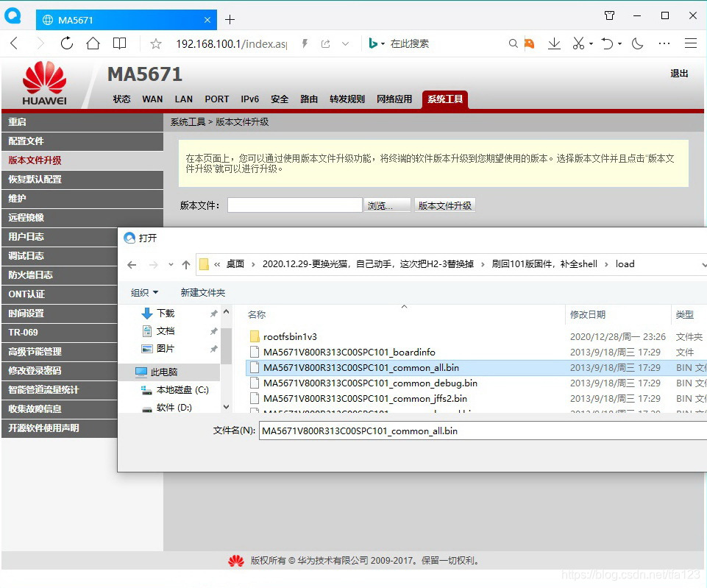Viewport: 707px width, 588px height.
Task: Open the 维护 sidebar item
Action: tap(82, 199)
